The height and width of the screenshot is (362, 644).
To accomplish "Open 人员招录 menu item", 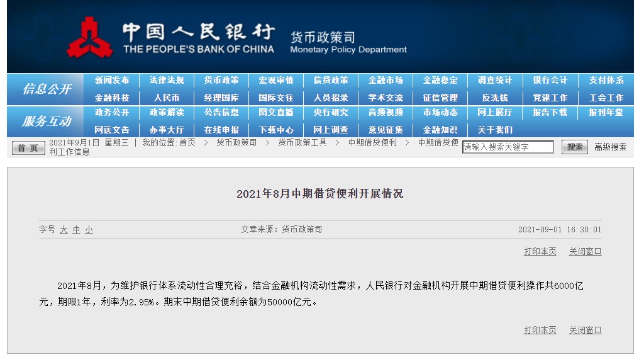I will coord(331,98).
